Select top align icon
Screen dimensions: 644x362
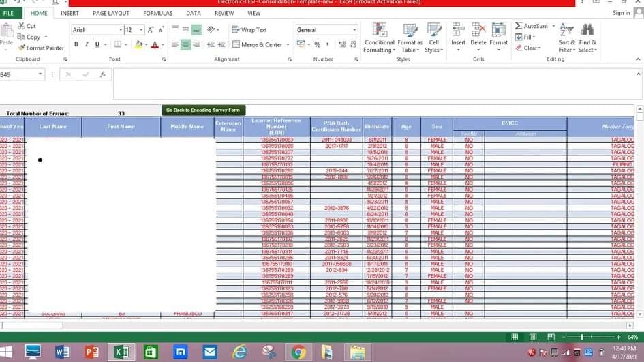175,29
